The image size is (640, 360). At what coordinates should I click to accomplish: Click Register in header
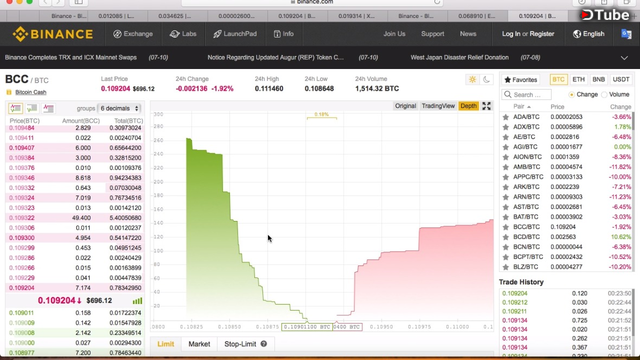point(542,34)
